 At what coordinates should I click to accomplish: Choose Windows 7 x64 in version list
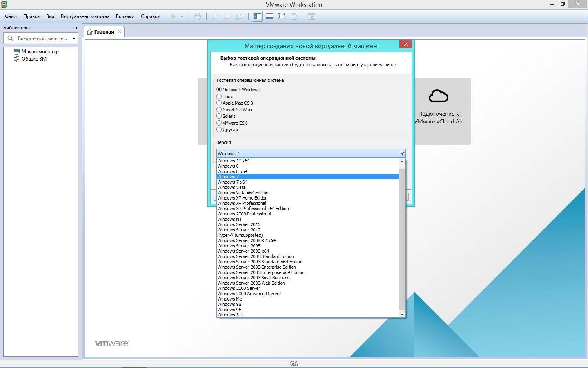tap(307, 182)
